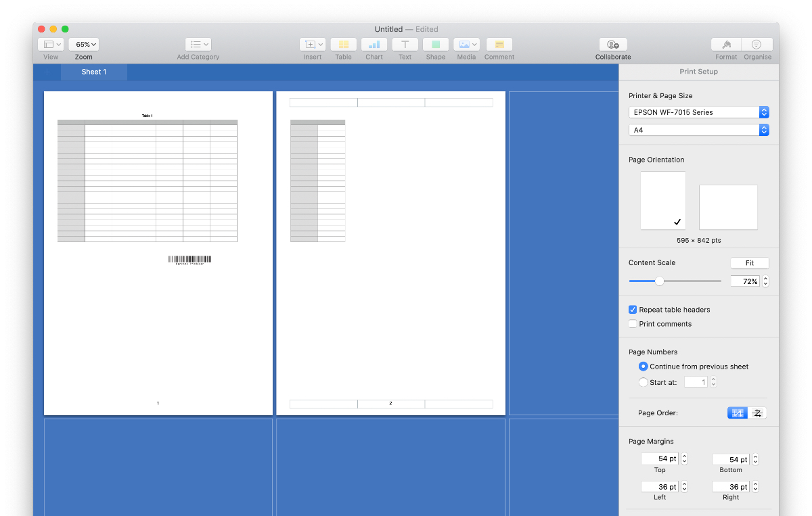Open the A4 page size dropdown
Viewport: 812px width, 516px height.
699,130
